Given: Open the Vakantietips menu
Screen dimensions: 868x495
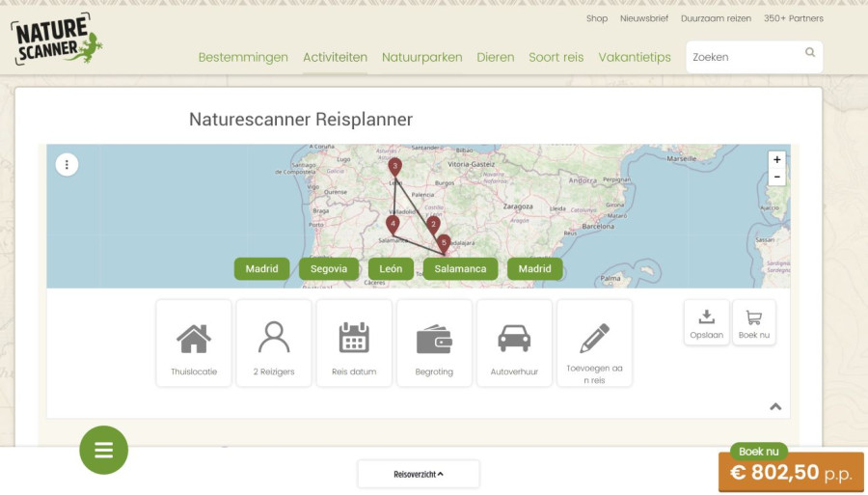Looking at the screenshot, I should [635, 58].
